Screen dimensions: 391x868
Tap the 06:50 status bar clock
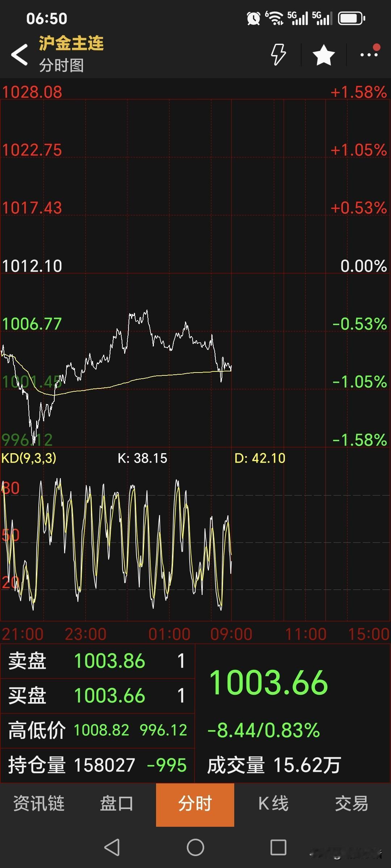tap(47, 19)
